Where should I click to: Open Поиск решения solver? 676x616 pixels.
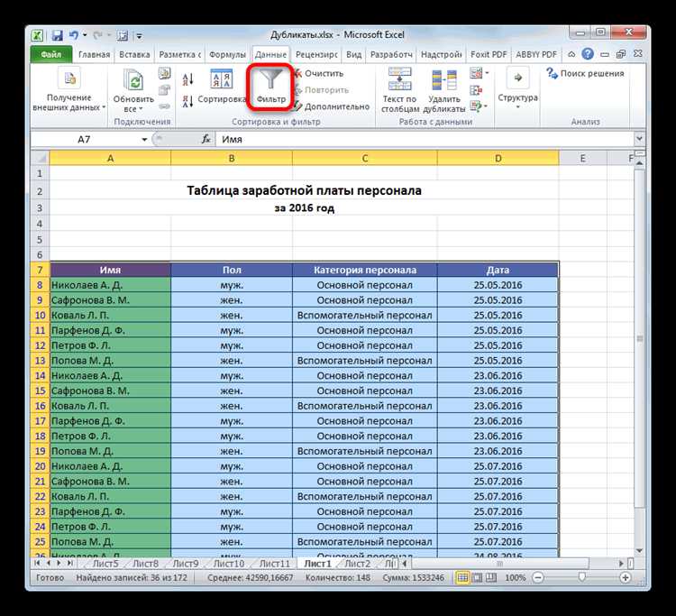click(585, 73)
